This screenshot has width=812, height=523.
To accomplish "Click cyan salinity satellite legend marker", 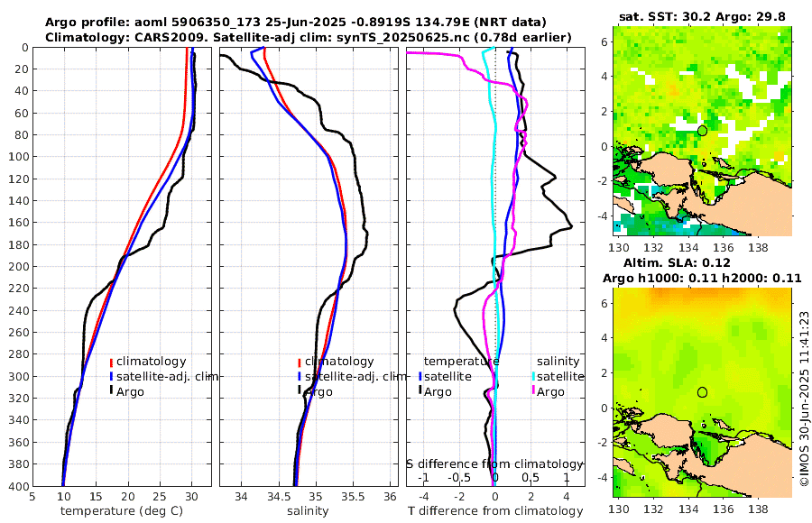I will point(533,376).
